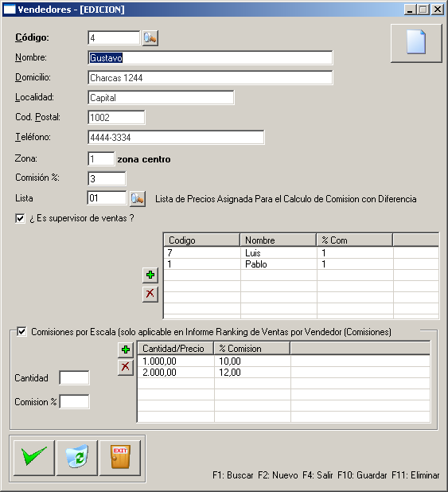448x492 pixels.
Task: Add a supervised seller with green plus
Action: pyautogui.click(x=150, y=275)
